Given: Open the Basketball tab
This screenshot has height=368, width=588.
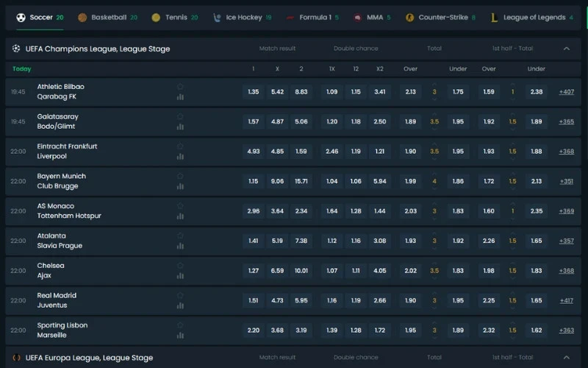Looking at the screenshot, I should pyautogui.click(x=107, y=17).
